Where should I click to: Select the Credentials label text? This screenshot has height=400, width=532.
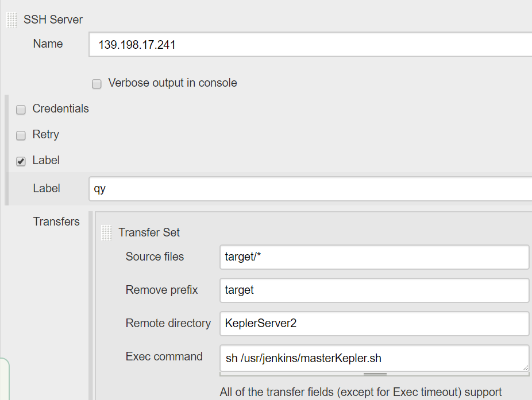tap(60, 108)
